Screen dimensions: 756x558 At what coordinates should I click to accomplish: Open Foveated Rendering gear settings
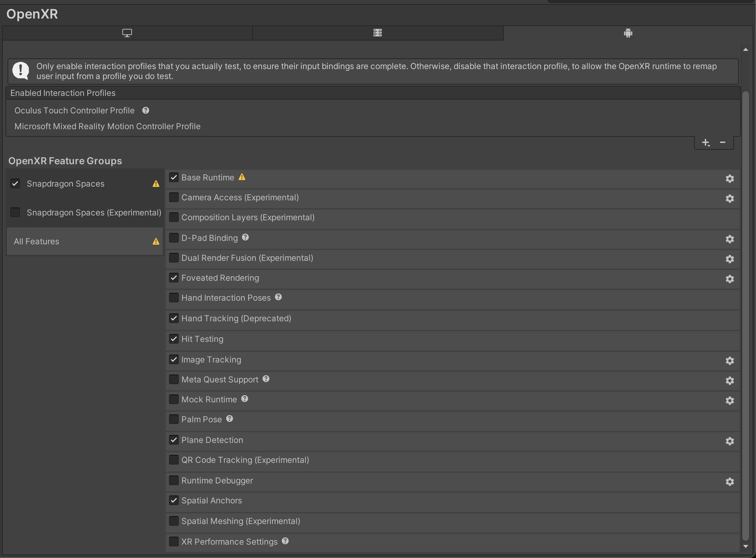(730, 279)
